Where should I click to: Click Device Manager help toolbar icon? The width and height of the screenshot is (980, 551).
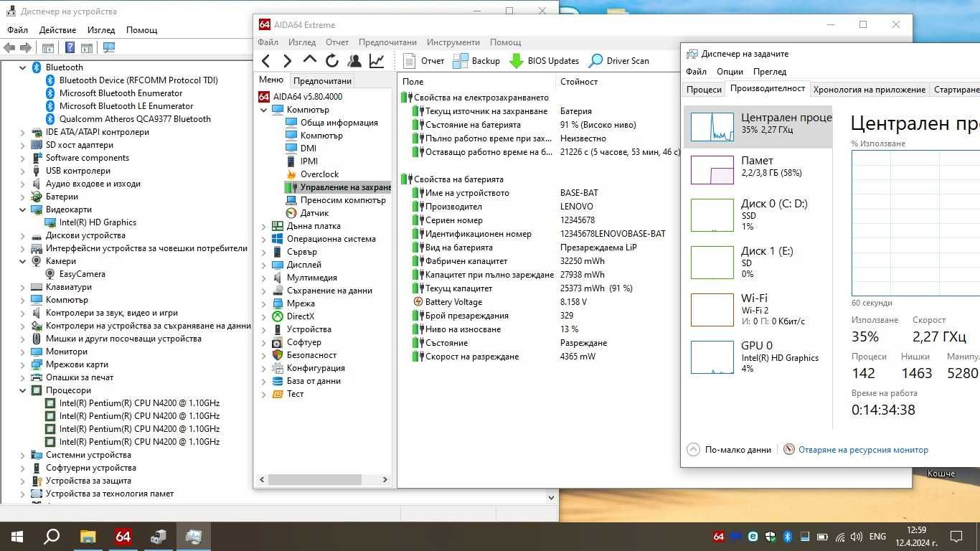(x=70, y=48)
